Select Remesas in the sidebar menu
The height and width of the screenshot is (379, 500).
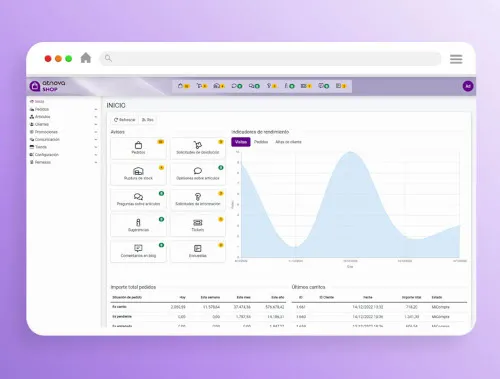point(40,162)
